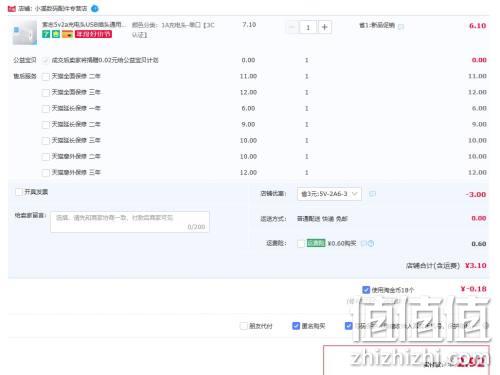The image size is (500, 375).
Task: Uncheck 使用淘金币18个 checkbox
Action: pyautogui.click(x=366, y=290)
